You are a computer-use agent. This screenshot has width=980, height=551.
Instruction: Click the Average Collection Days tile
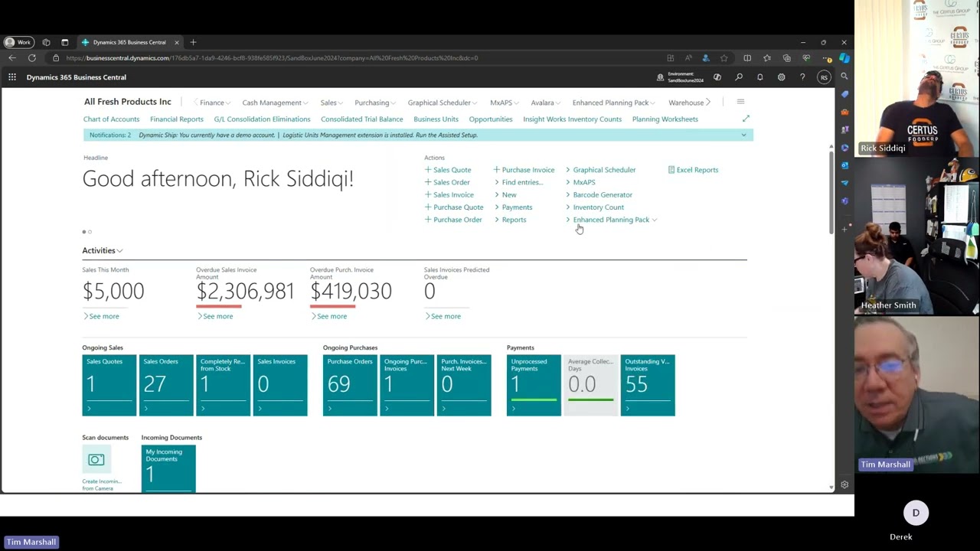(591, 386)
